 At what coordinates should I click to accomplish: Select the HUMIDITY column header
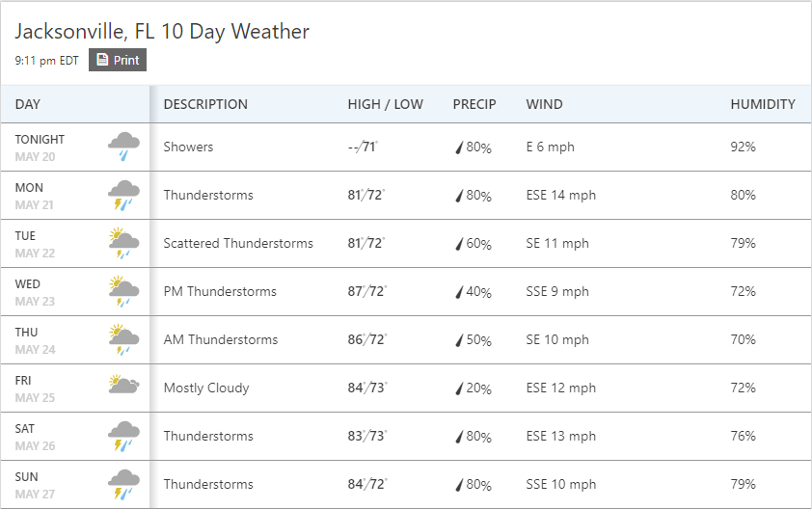click(x=762, y=104)
